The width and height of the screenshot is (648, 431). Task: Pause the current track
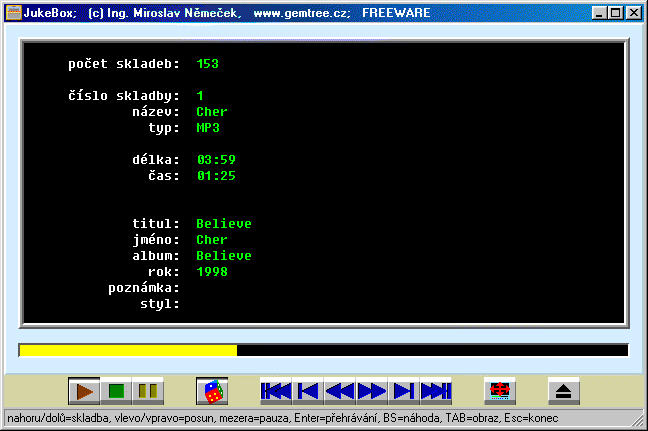pos(148,391)
